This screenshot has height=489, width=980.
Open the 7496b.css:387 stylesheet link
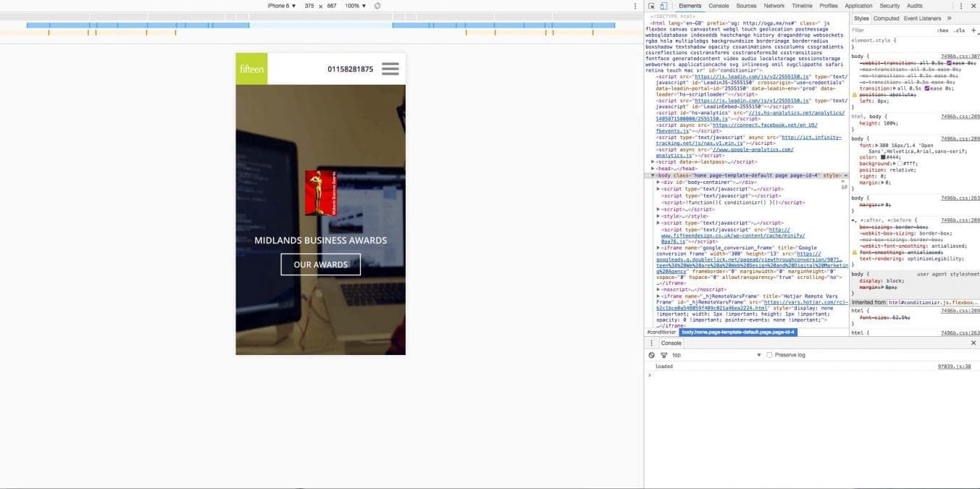click(958, 56)
